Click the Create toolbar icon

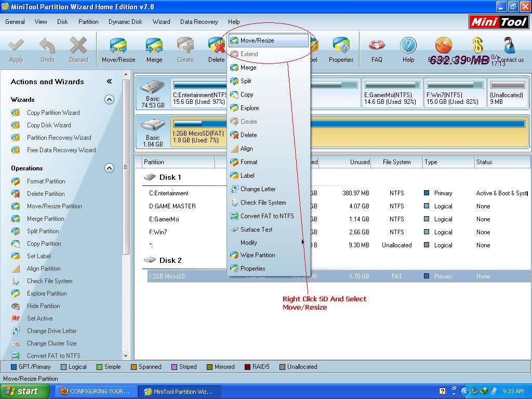pos(185,46)
